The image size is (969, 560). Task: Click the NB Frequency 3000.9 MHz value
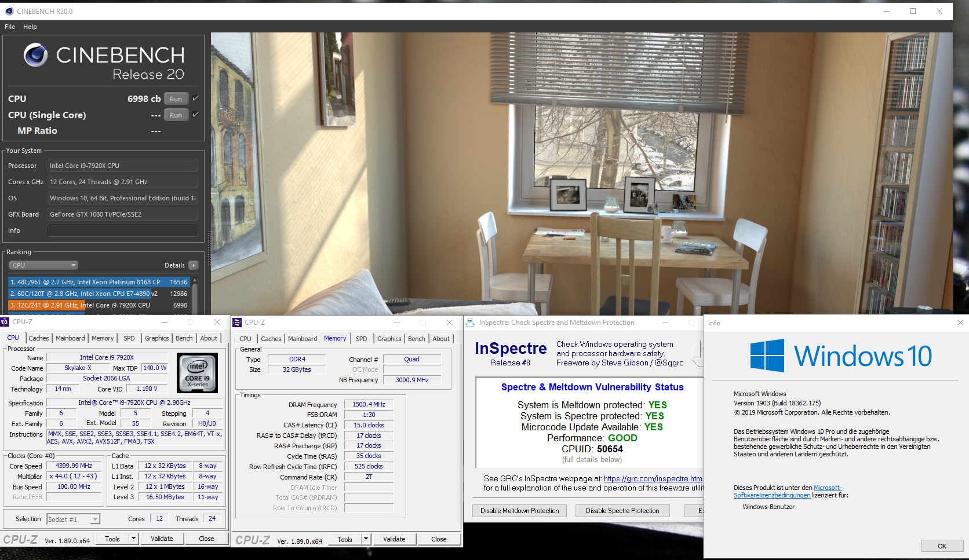coord(412,380)
